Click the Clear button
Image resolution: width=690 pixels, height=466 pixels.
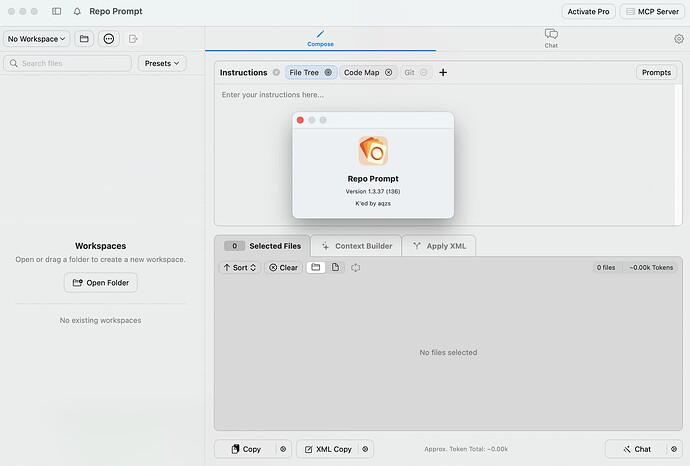click(x=283, y=268)
